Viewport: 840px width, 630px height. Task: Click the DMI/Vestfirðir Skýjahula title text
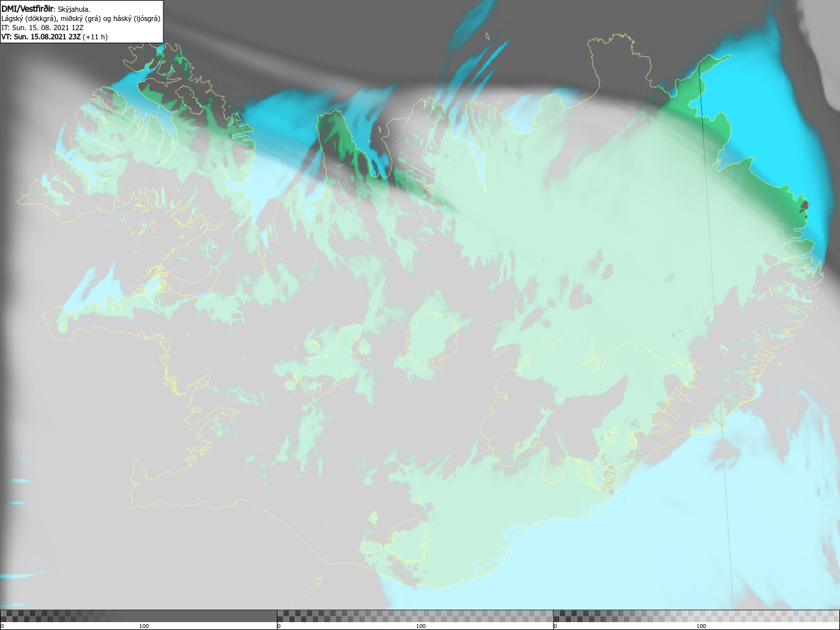pyautogui.click(x=46, y=9)
